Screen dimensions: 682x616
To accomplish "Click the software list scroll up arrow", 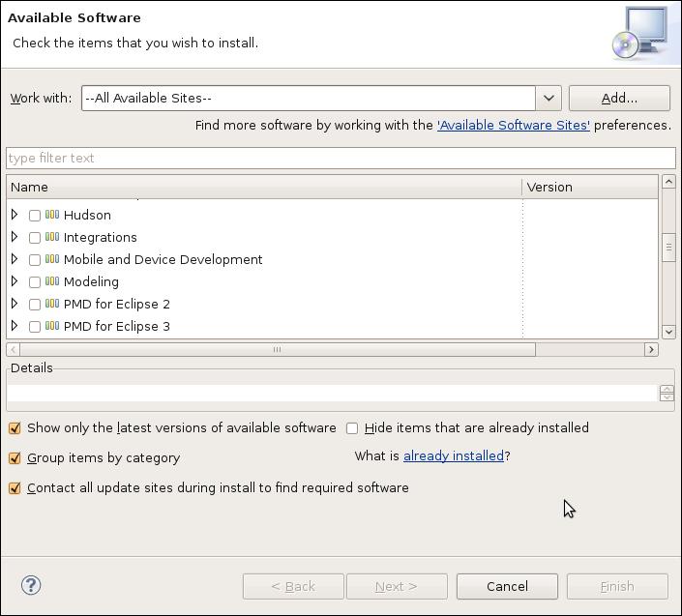I will (668, 181).
